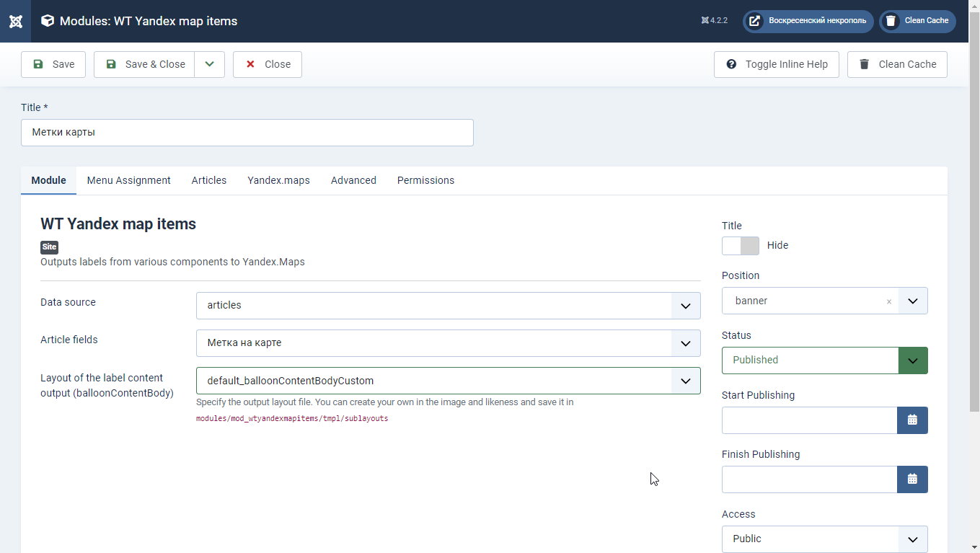Image resolution: width=980 pixels, height=553 pixels.
Task: Click the Close button
Action: 268,64
